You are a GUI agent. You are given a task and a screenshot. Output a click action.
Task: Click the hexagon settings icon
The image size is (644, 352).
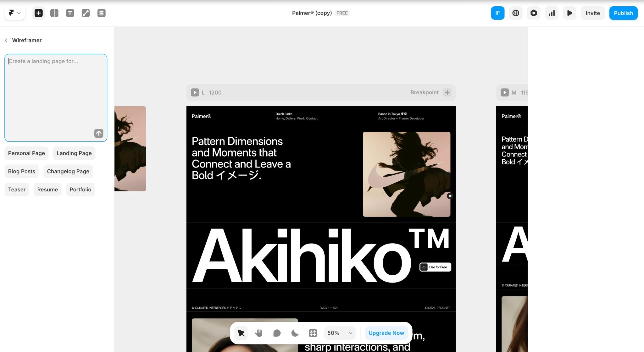coord(534,13)
